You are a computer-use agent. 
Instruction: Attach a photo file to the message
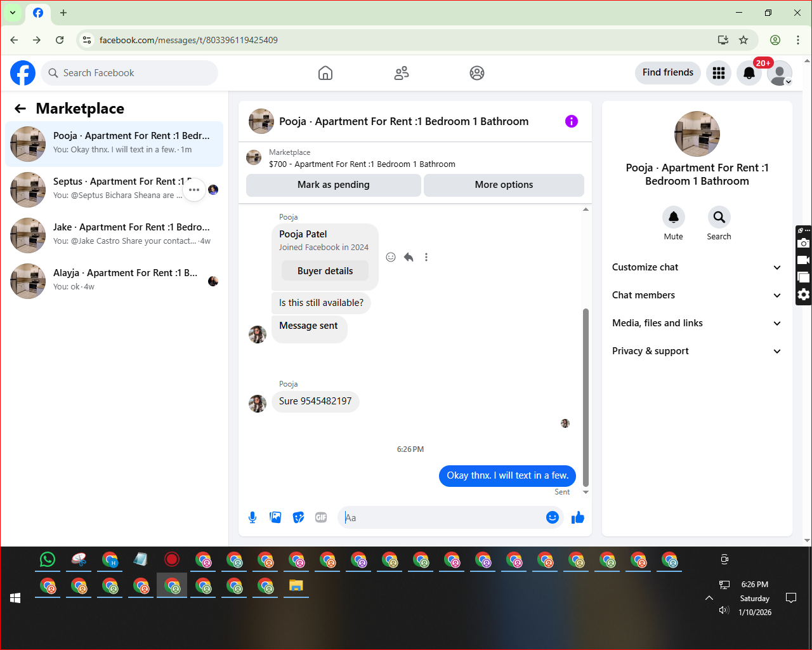[275, 517]
